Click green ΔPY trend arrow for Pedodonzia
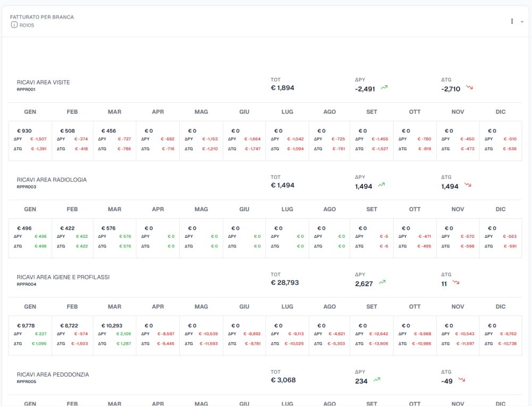Viewport: 532px width, 406px height. pos(377,379)
